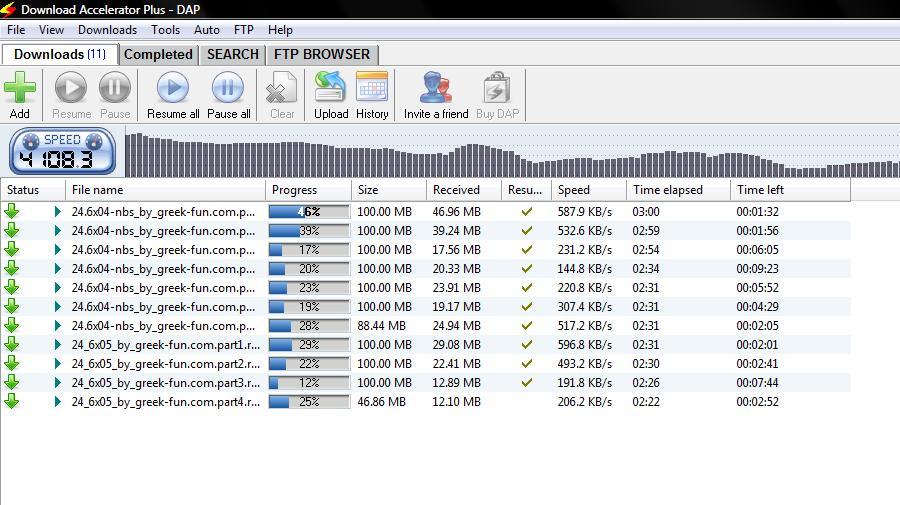Switch to the FTP BROWSER tab
The width and height of the screenshot is (900, 505).
[x=322, y=55]
